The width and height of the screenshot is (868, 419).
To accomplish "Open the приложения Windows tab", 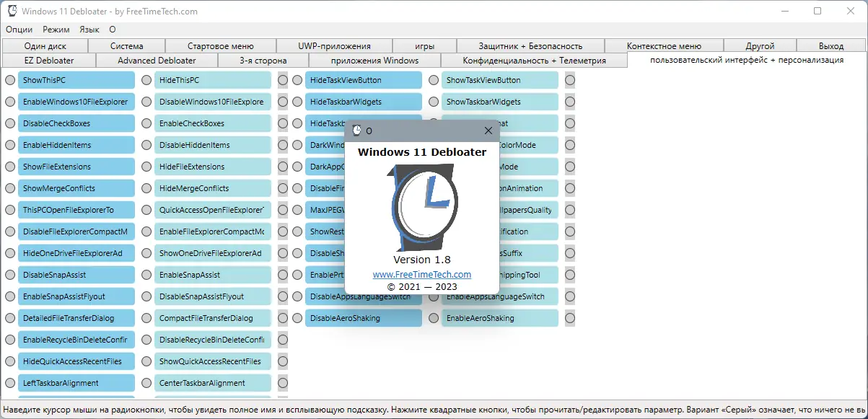I will pos(374,60).
